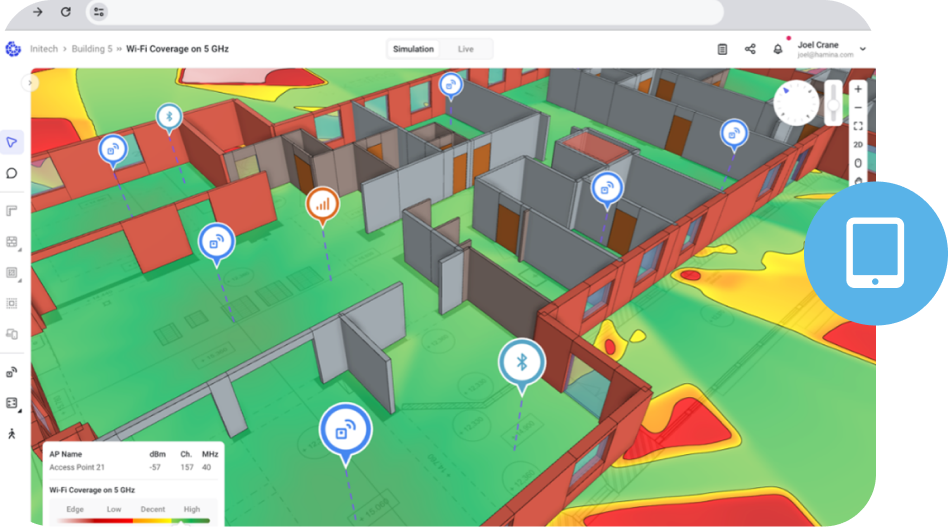
Task: Switch to the Live tab
Action: click(466, 49)
